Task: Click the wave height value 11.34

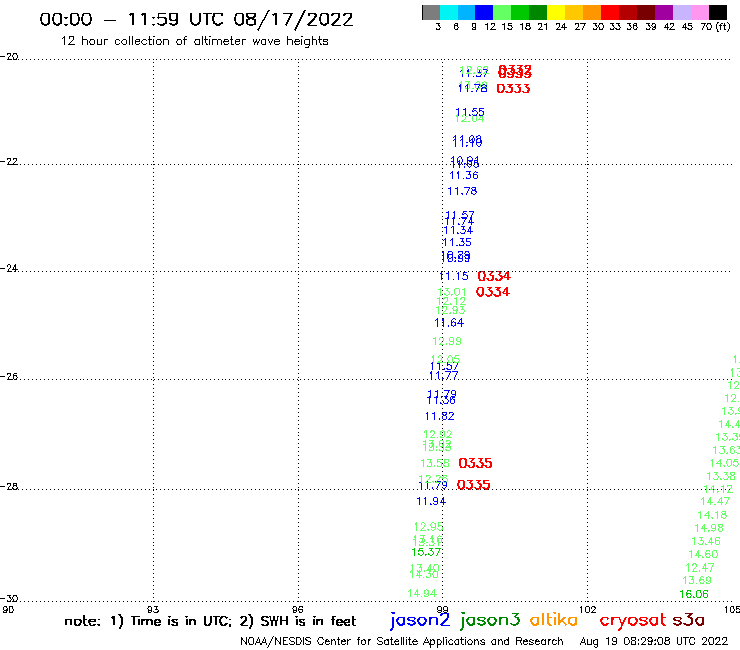Action: [x=458, y=230]
